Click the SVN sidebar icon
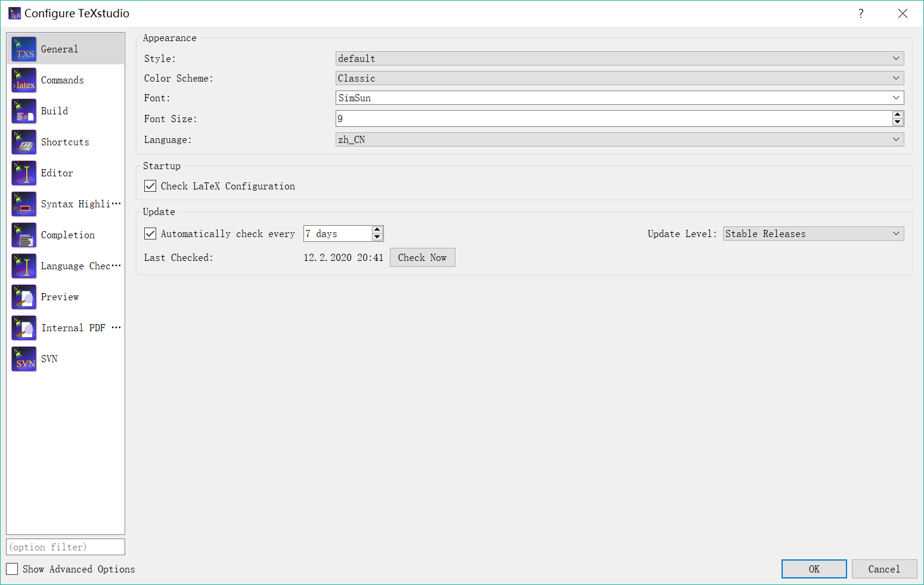 point(24,359)
